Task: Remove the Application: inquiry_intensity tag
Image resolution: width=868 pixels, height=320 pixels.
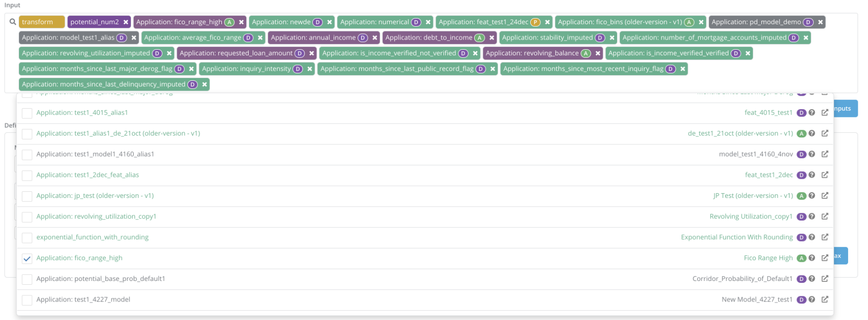Action: pyautogui.click(x=310, y=69)
